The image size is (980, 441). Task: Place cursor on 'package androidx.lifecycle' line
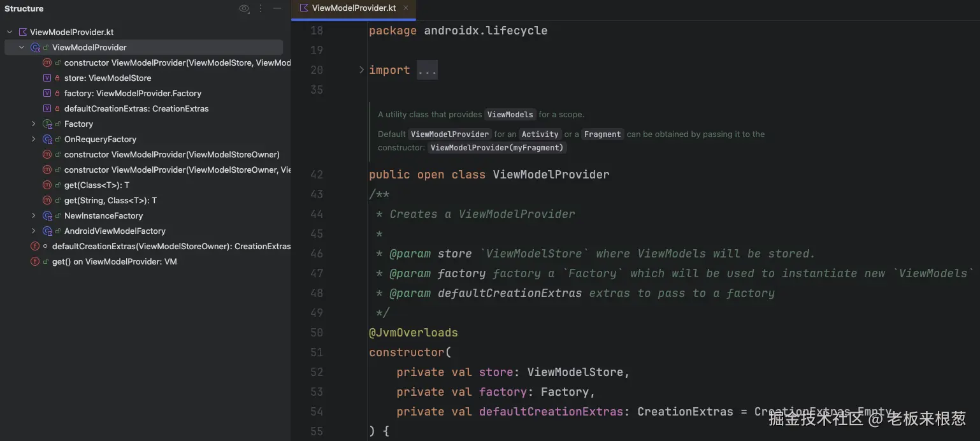pos(458,31)
